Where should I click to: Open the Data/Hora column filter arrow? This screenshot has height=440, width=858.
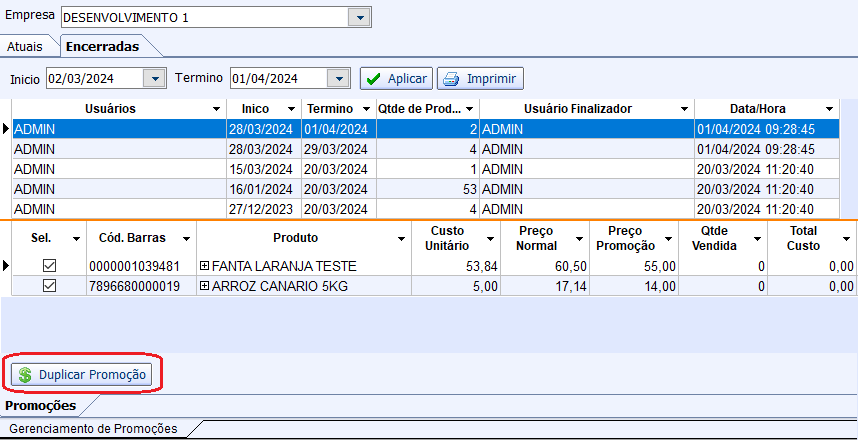coord(829,109)
